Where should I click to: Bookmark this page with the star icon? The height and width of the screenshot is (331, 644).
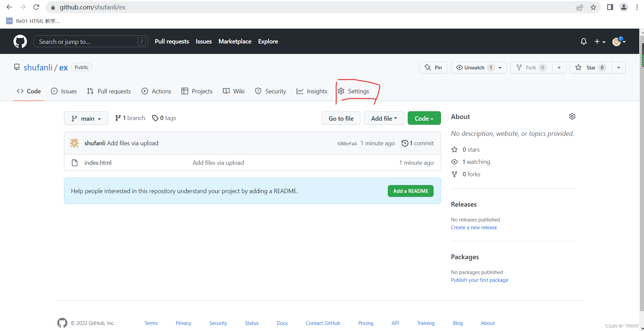click(593, 7)
